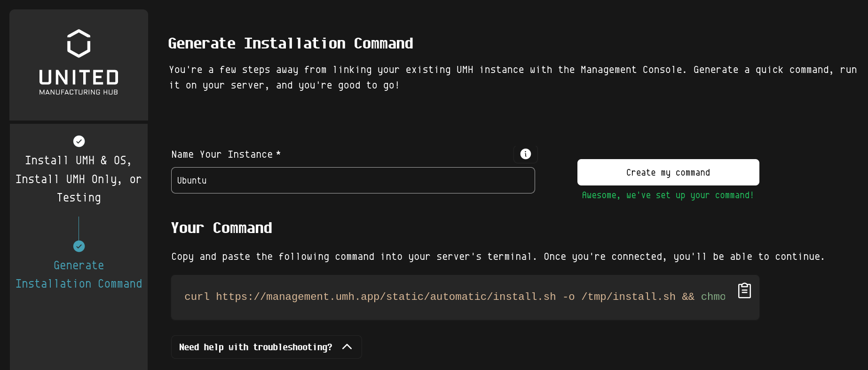Click the white checkmark step circle
The height and width of the screenshot is (370, 868).
(x=79, y=141)
